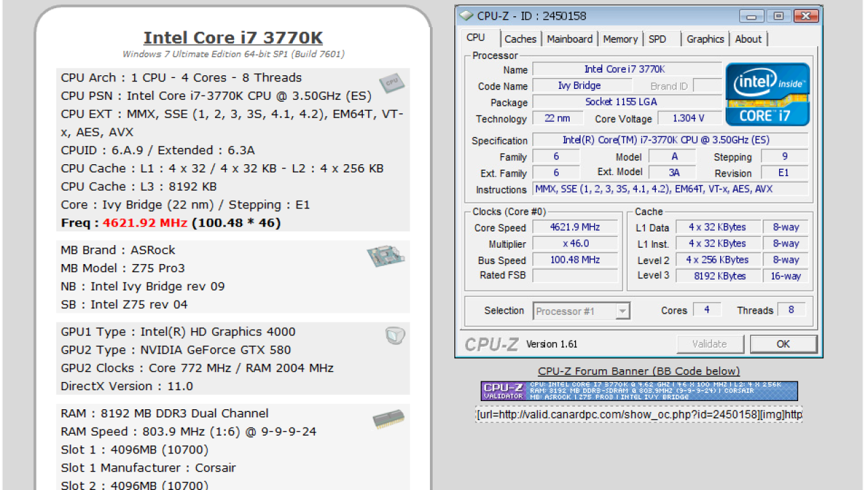Click the 'CPU-Z Forum Banner (BB Code below)' caption
The image size is (868, 490).
point(639,371)
